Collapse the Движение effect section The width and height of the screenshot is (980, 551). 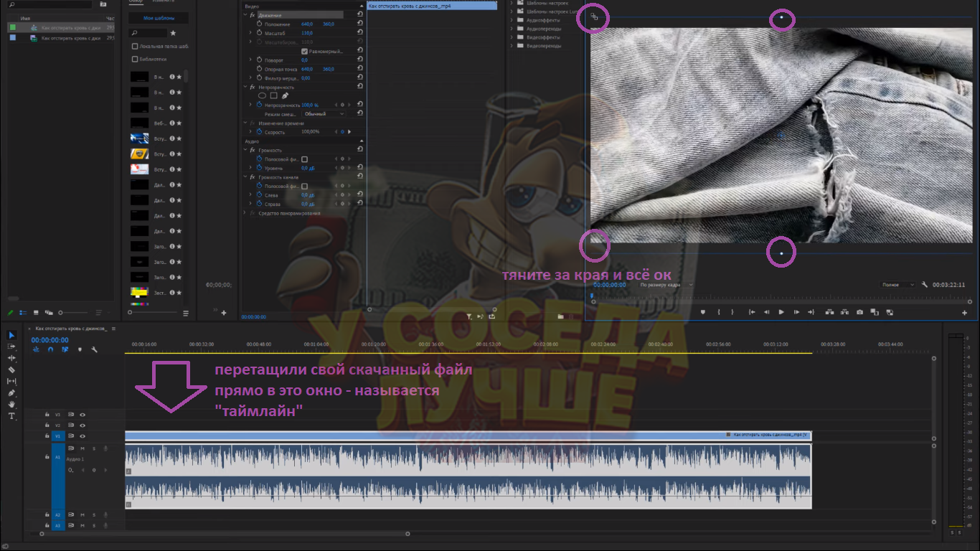[x=244, y=15]
